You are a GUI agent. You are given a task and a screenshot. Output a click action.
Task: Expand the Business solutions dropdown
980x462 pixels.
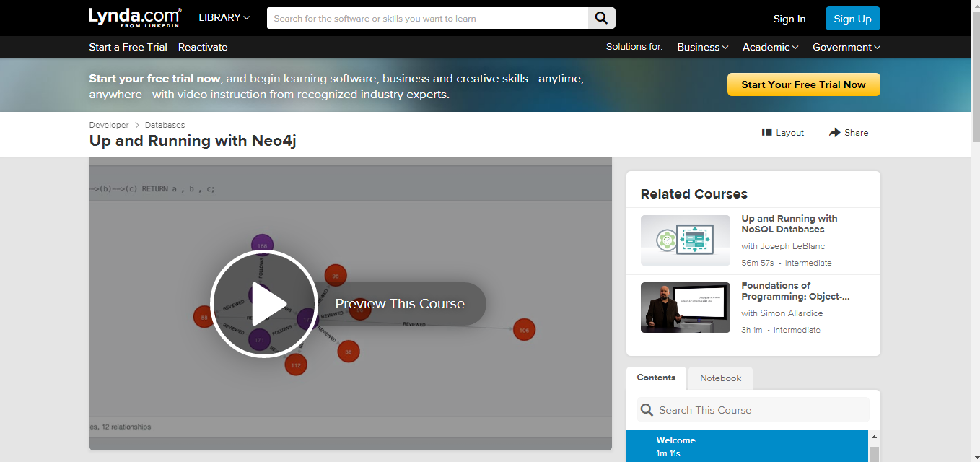[x=702, y=47]
